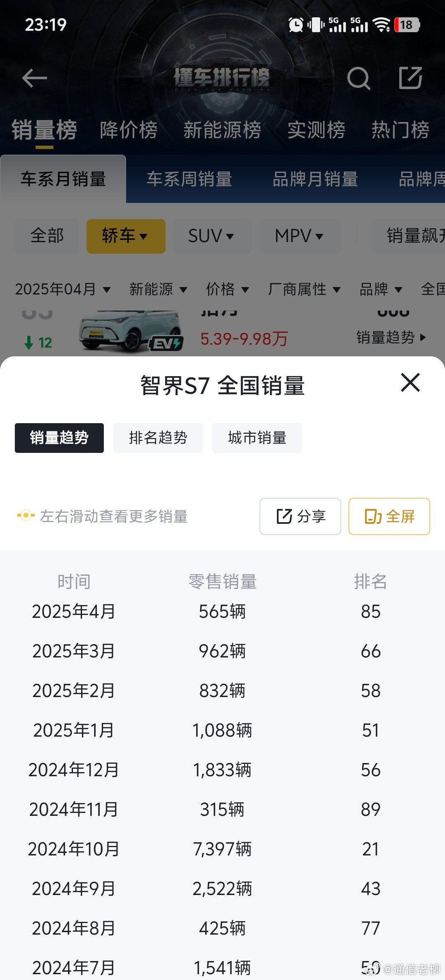Open the 销量趋势 link beside car
The height and width of the screenshot is (980, 445).
(391, 337)
